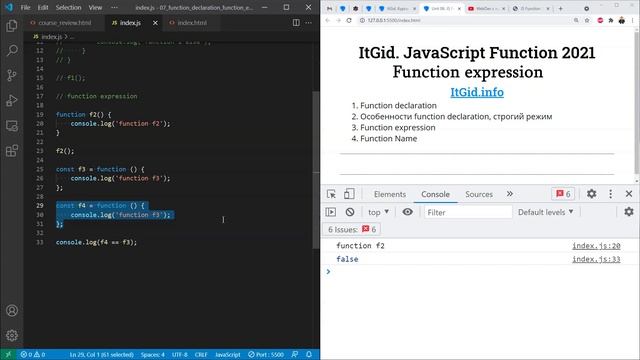Open the Source Control view

pos(12,76)
